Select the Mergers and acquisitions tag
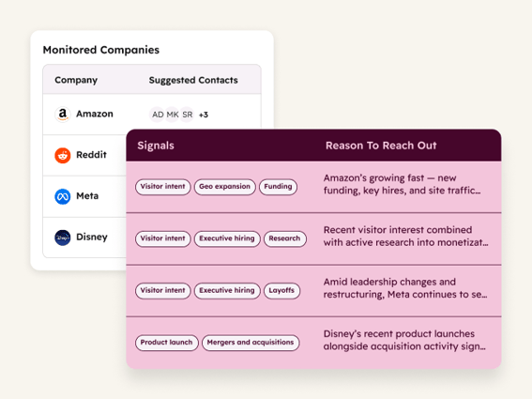The height and width of the screenshot is (399, 532). point(251,343)
